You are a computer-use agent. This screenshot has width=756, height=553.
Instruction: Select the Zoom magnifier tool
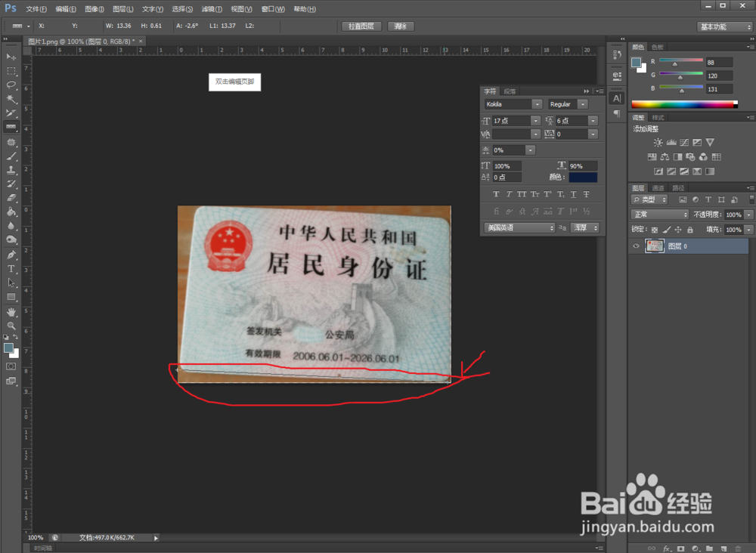pos(11,326)
